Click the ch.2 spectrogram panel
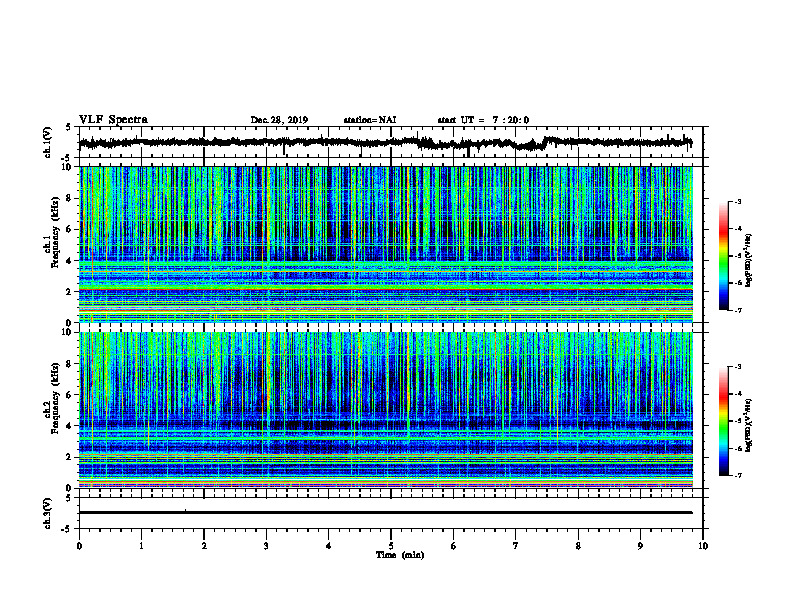792x612 pixels. point(385,410)
